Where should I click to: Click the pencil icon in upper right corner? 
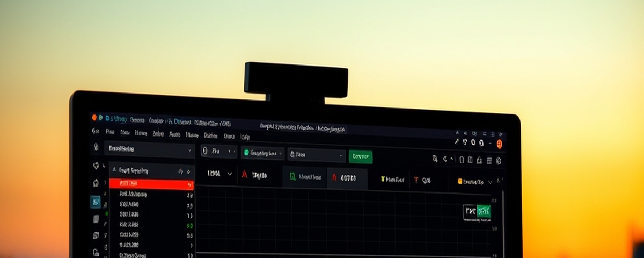pos(457,142)
